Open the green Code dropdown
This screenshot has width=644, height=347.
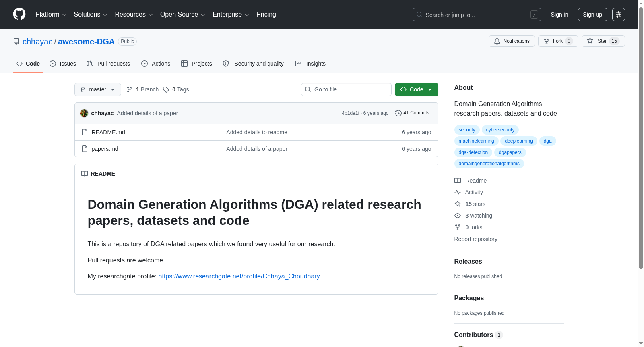point(417,89)
